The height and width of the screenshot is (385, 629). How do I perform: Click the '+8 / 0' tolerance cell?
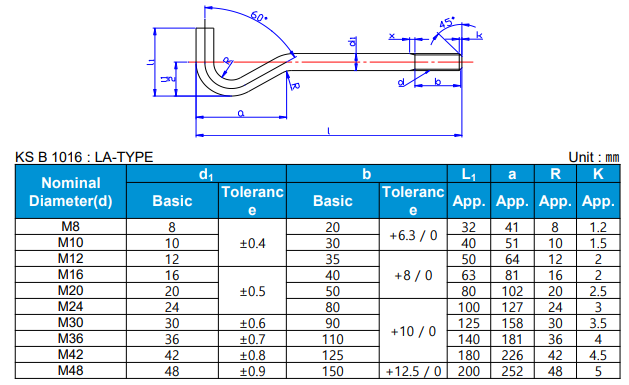click(x=413, y=275)
